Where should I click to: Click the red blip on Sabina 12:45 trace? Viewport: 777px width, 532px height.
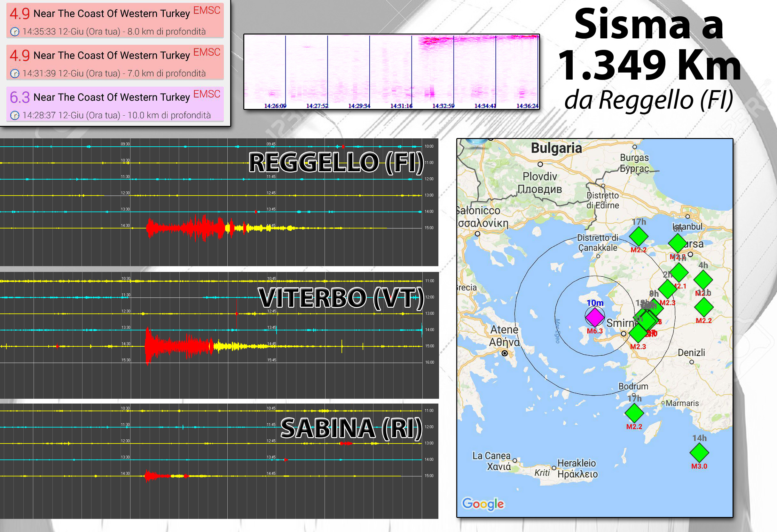[x=346, y=443]
